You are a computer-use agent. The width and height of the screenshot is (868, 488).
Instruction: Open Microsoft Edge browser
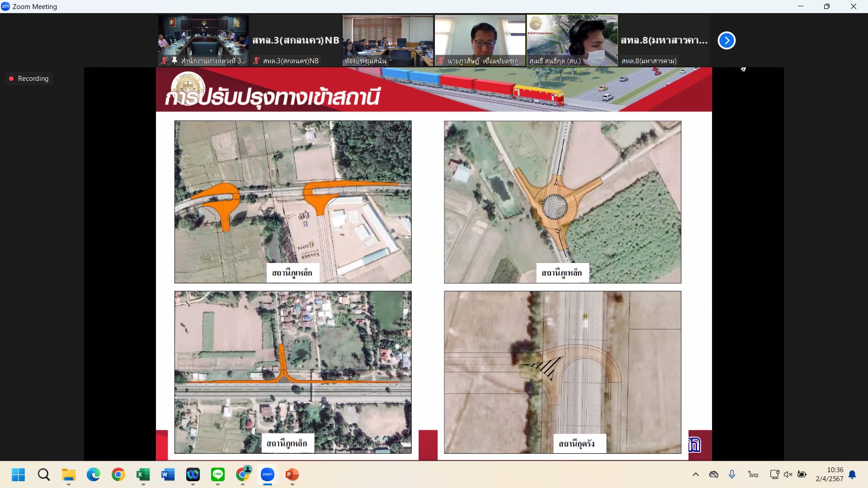click(x=94, y=474)
